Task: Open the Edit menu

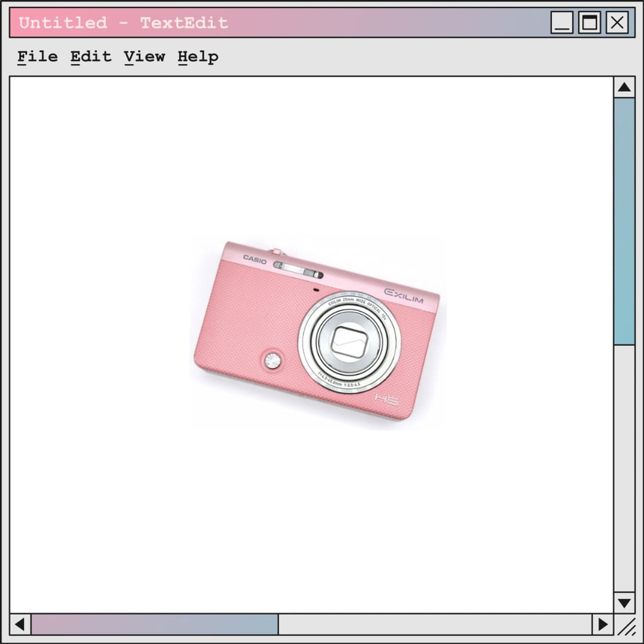Action: click(90, 57)
